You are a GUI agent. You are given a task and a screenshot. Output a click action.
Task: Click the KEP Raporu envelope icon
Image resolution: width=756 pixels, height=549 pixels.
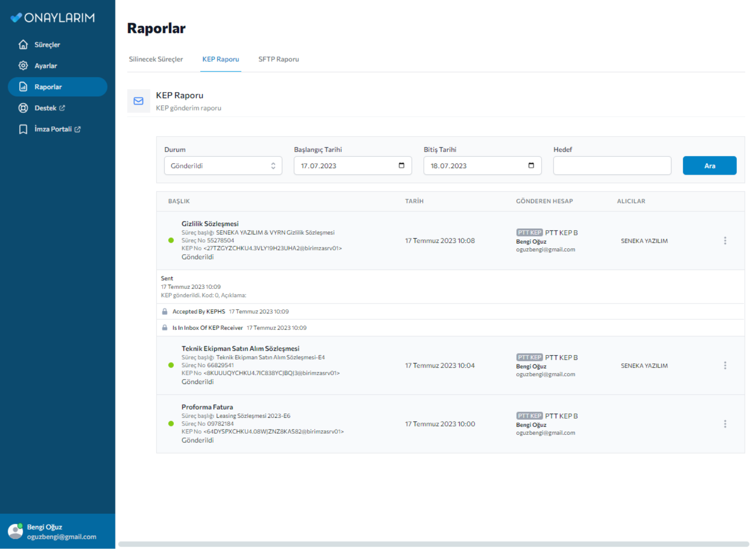pos(139,101)
